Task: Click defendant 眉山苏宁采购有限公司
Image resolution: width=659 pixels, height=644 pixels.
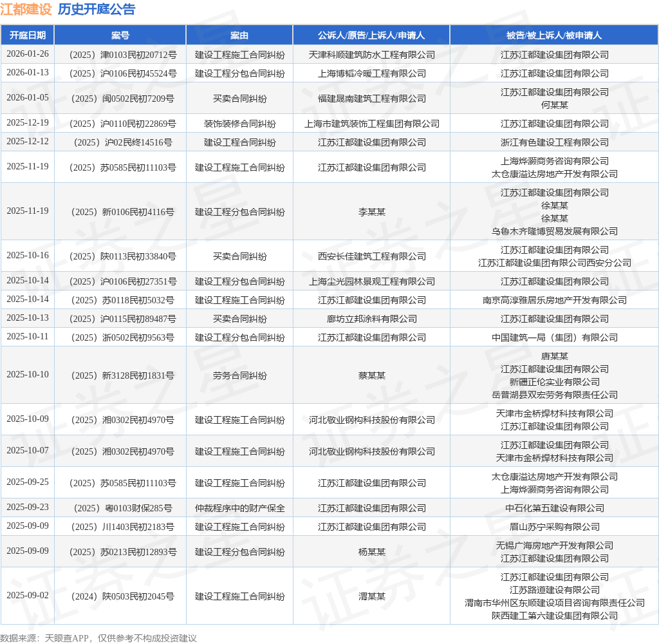Action: [554, 527]
